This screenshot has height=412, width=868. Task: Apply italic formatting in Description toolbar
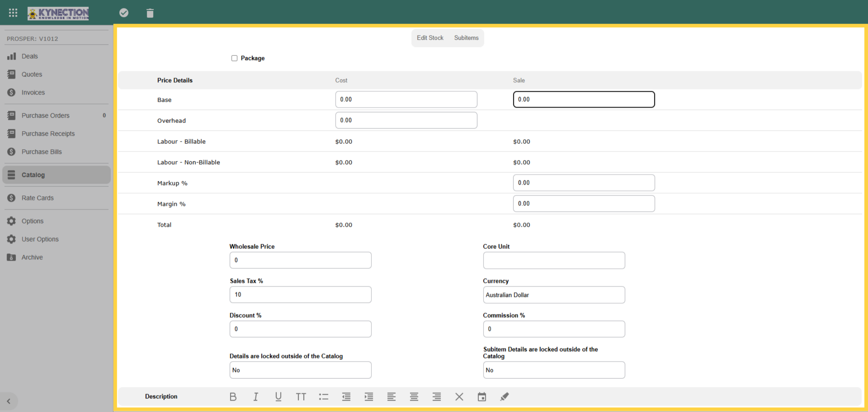256,397
